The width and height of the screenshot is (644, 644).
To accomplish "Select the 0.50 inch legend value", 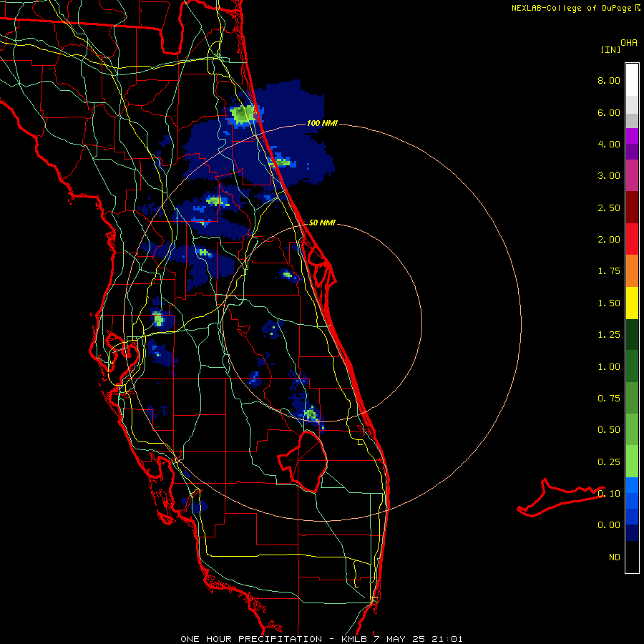I will coord(609,430).
